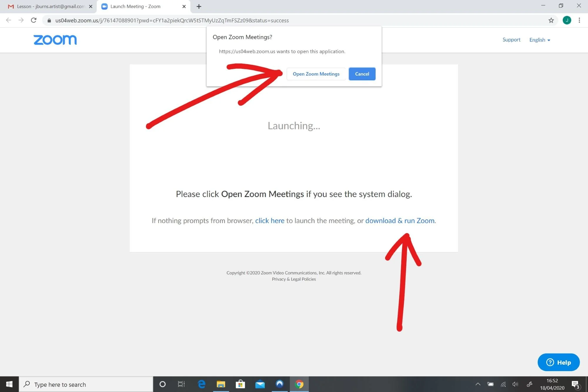Reload the Zoom launch page
This screenshot has height=392, width=588.
(x=34, y=20)
